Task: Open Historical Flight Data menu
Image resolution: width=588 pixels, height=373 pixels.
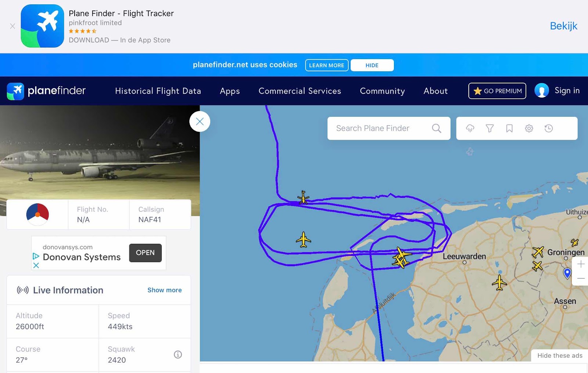Action: click(158, 91)
